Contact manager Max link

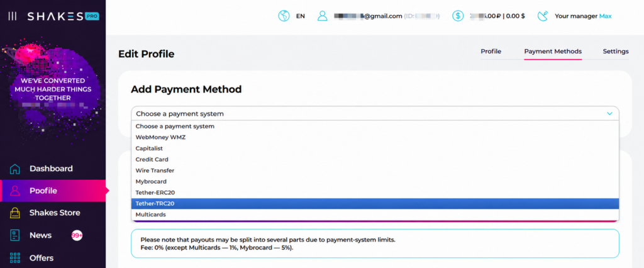[605, 16]
